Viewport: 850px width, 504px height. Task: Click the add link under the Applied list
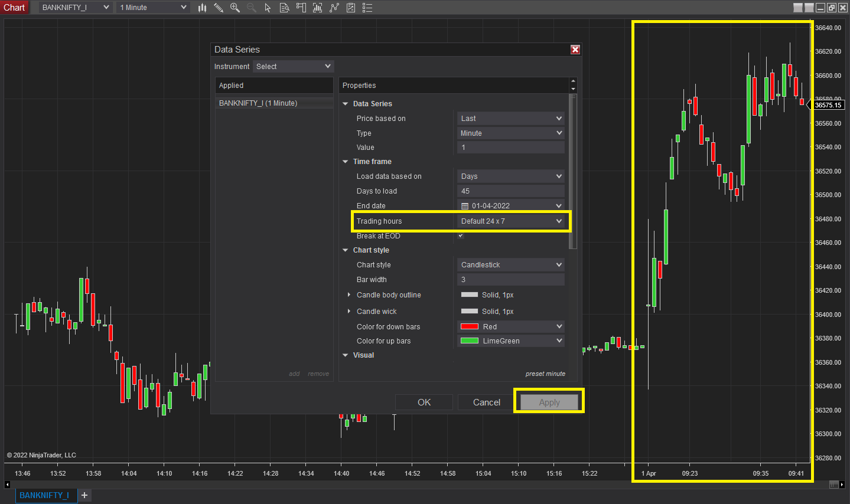tap(294, 374)
